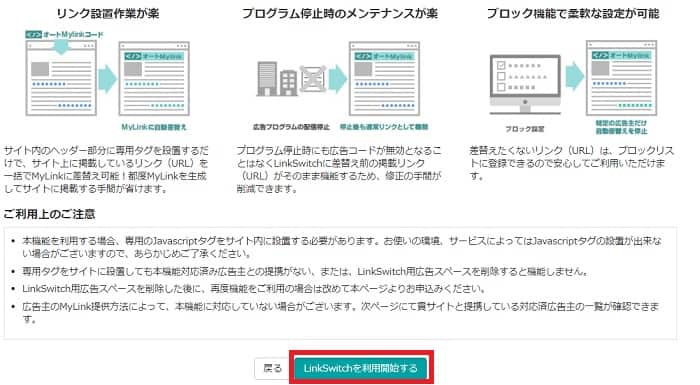The width and height of the screenshot is (700, 385).
Task: Click the desktop monitor checklist illustration
Action: [525, 84]
